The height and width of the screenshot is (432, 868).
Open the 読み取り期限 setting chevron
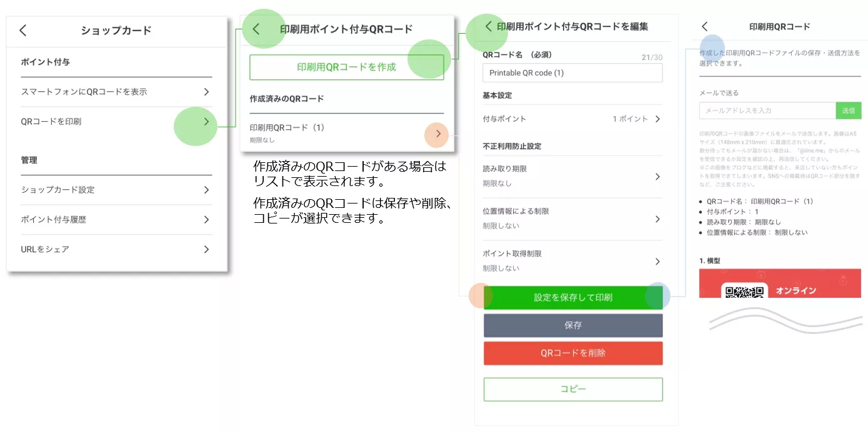[657, 177]
